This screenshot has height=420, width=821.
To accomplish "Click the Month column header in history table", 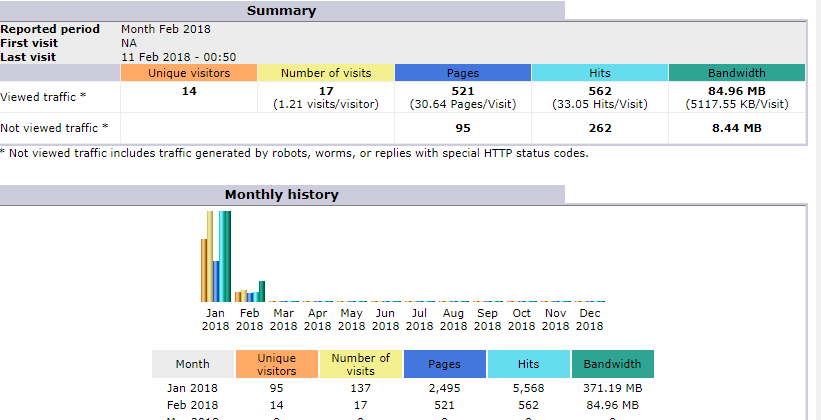I will [192, 364].
